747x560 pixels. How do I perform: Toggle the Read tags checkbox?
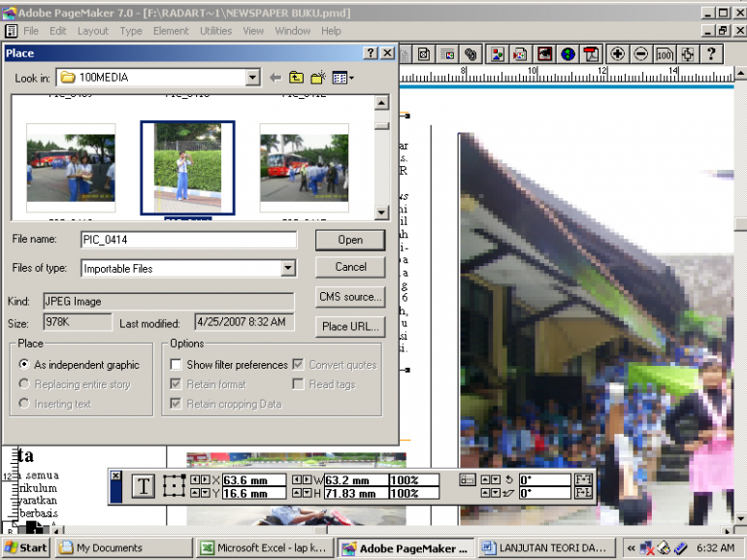click(x=299, y=384)
